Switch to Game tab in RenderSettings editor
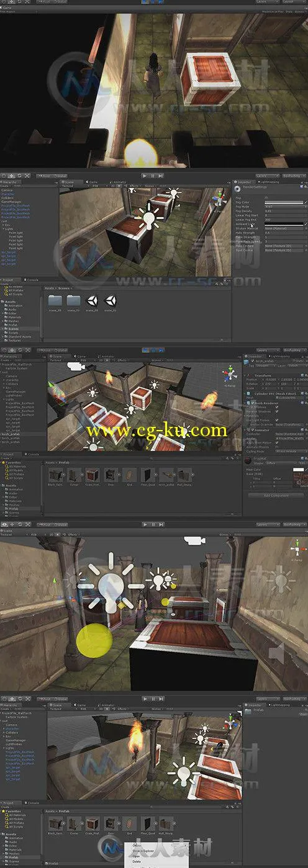Viewport: 308px width, 868px height. [93, 182]
